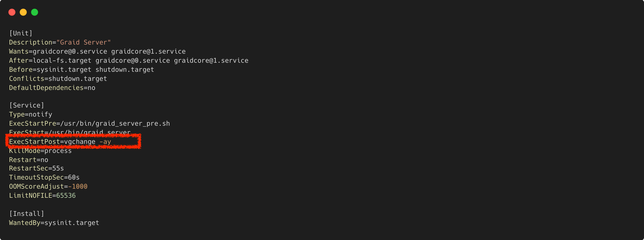Click the Conflicts=shutdown.target line
This screenshot has width=644, height=240.
click(x=58, y=79)
